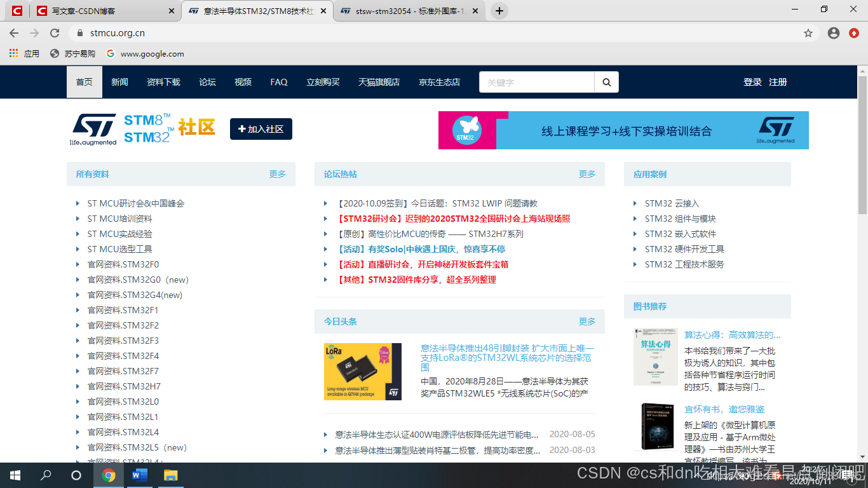Click the ST life.augmented logo at left
The width and height of the screenshot is (868, 488).
pyautogui.click(x=93, y=130)
